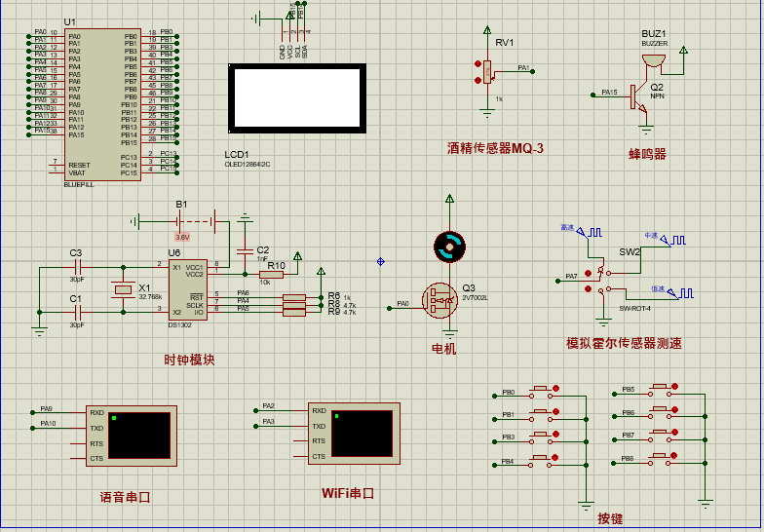Click the R6 resistor label
This screenshot has width=764, height=532.
pos(333,296)
